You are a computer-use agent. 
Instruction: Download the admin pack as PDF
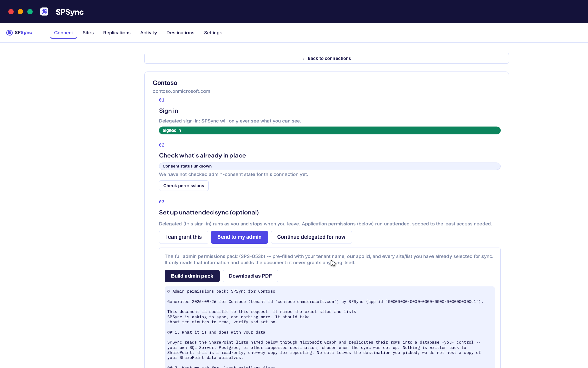tap(250, 276)
